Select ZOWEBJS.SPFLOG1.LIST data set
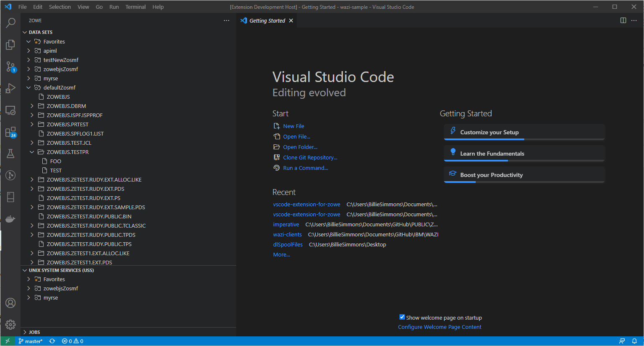This screenshot has height=346, width=644. [75, 134]
